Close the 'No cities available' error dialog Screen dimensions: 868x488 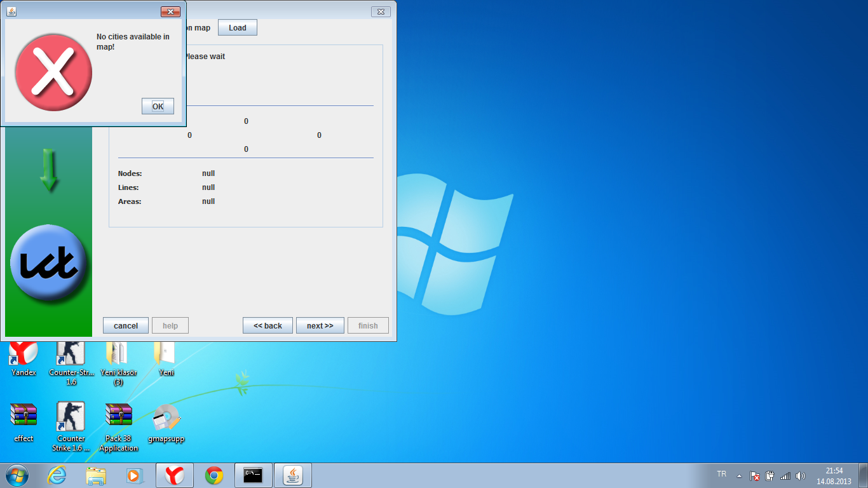point(170,11)
